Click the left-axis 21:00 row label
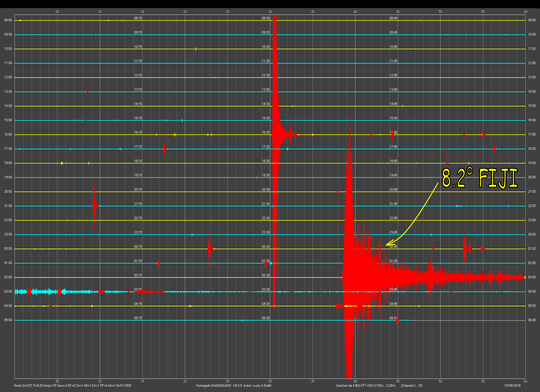The image size is (540, 392). click(8, 206)
